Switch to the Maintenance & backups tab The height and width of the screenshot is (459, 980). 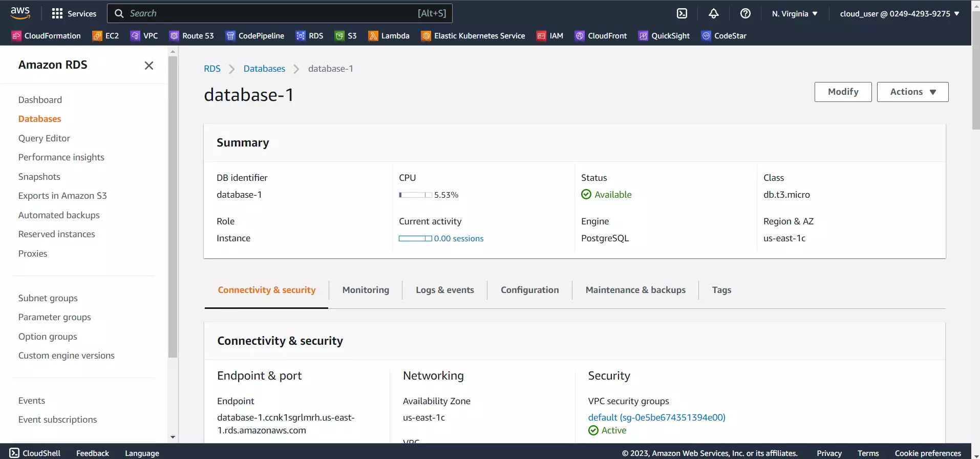point(635,290)
